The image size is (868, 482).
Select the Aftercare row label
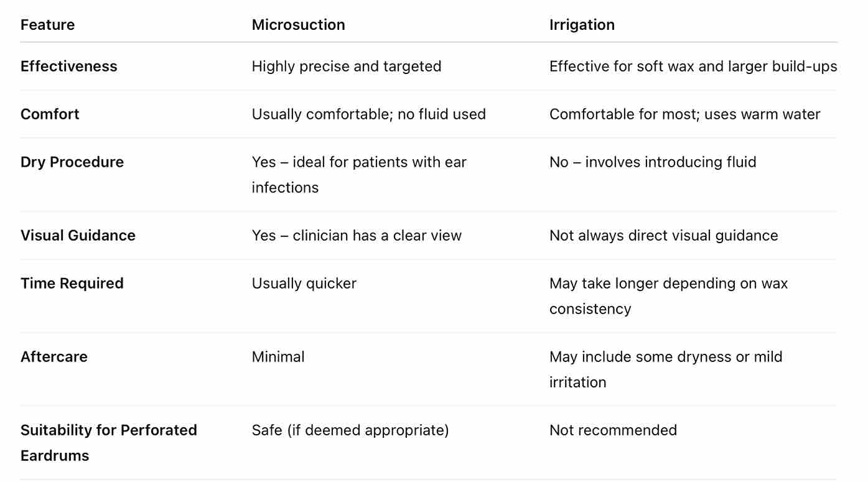pyautogui.click(x=54, y=357)
